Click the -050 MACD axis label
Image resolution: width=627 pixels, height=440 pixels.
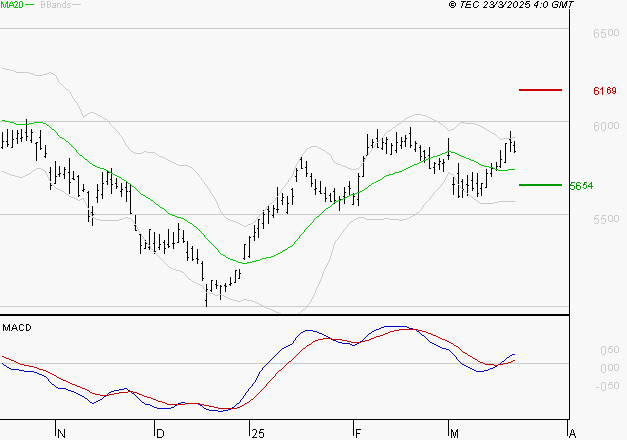[x=607, y=386]
